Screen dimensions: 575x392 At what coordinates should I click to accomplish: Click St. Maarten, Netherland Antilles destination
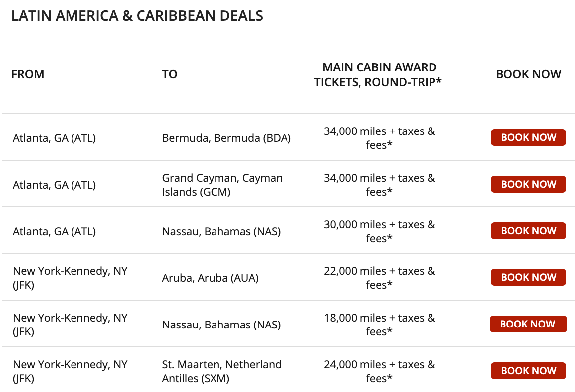pyautogui.click(x=222, y=371)
